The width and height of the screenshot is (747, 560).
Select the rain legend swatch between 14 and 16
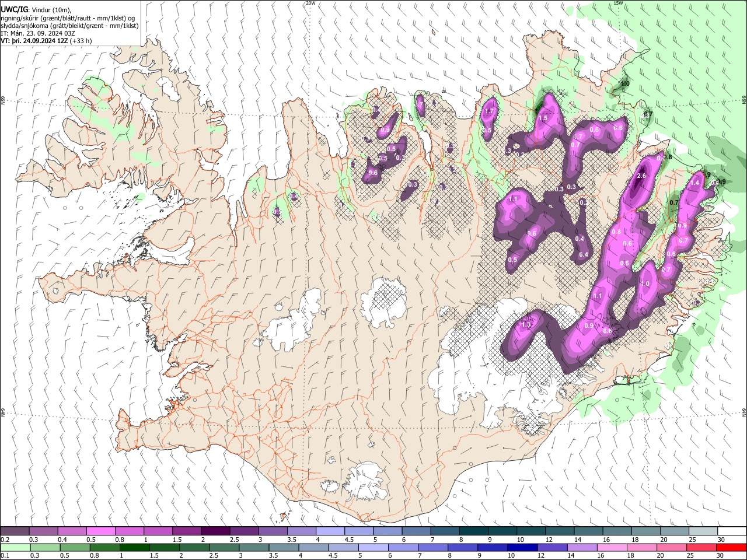pos(582,548)
